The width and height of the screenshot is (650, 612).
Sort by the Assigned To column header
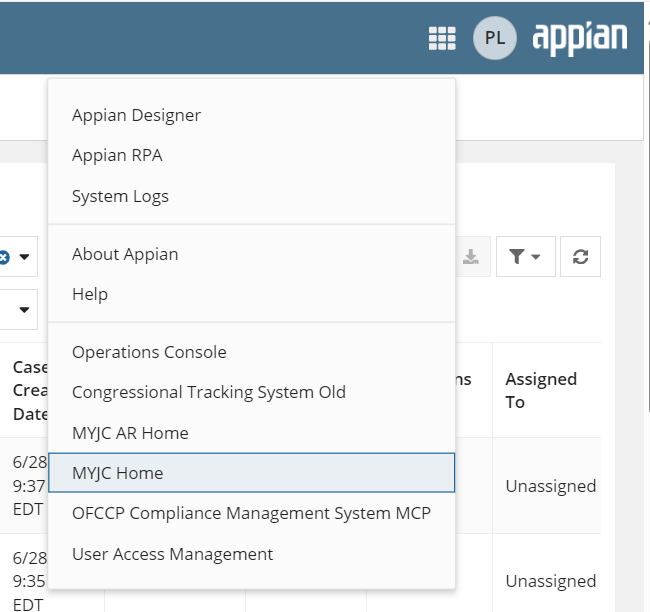pyautogui.click(x=541, y=391)
